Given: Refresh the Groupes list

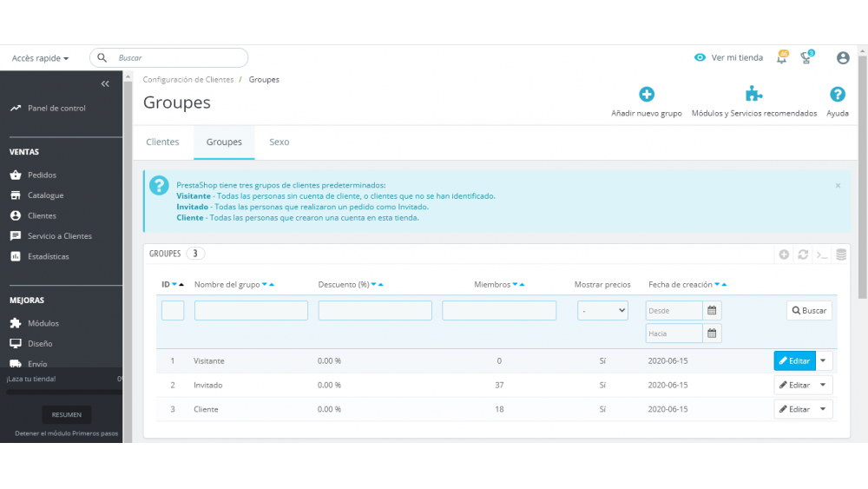Looking at the screenshot, I should click(803, 254).
